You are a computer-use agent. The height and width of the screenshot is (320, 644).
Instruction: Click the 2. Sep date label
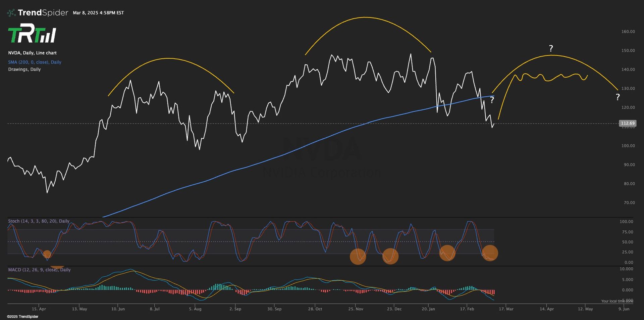(x=235, y=309)
